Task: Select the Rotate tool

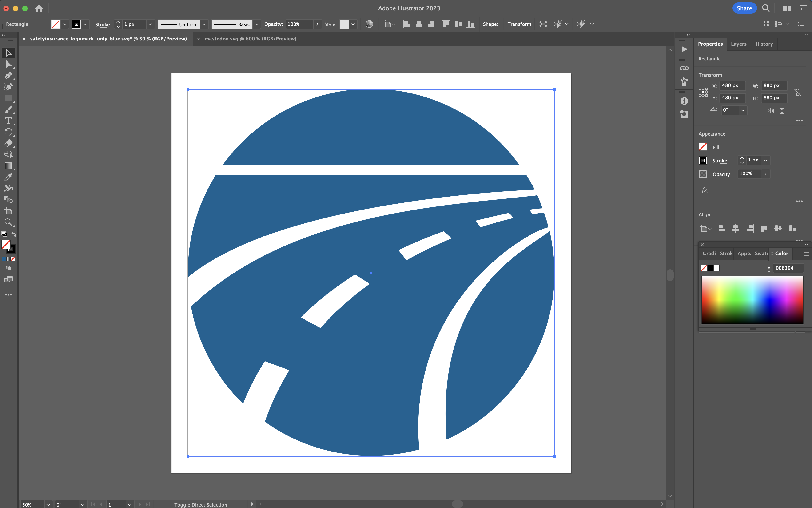Action: point(8,132)
